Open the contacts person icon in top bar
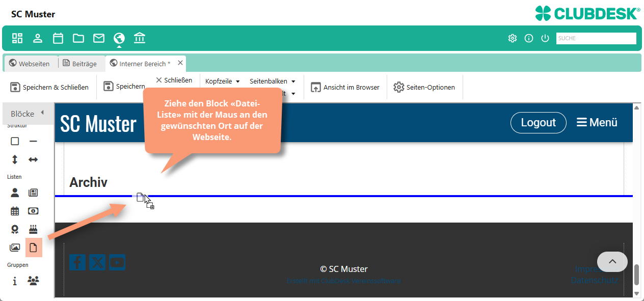Viewport: 644px width, 301px height. coord(38,38)
